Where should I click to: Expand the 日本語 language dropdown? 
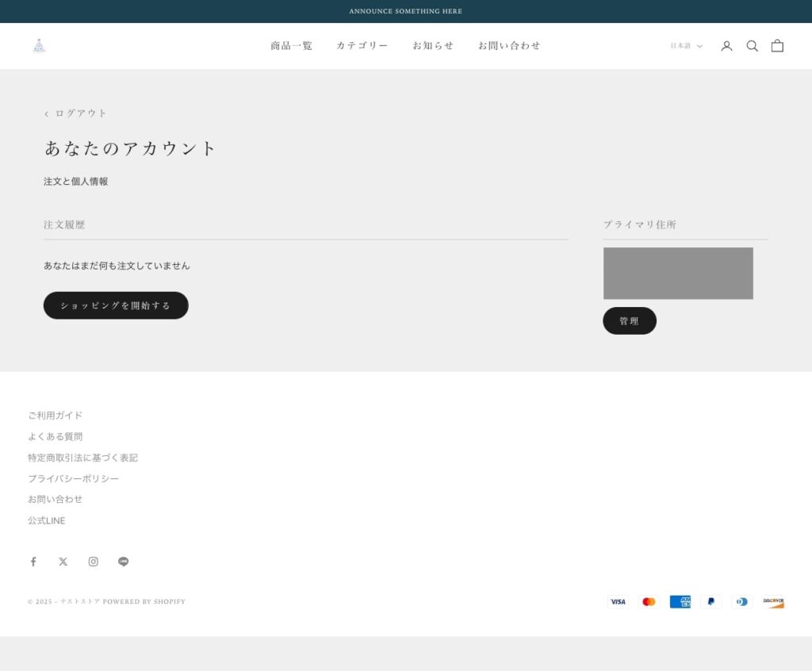point(686,46)
